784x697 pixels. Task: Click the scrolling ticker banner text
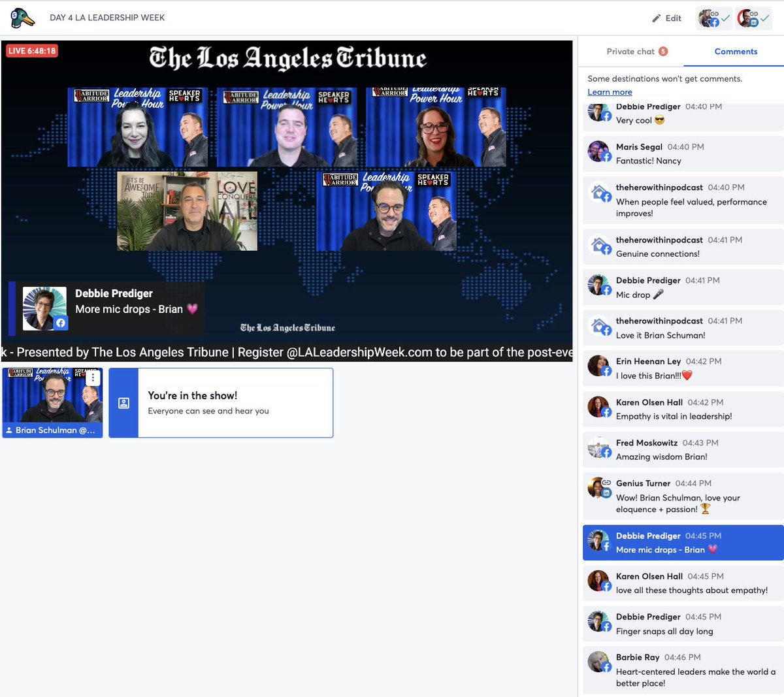pos(287,352)
